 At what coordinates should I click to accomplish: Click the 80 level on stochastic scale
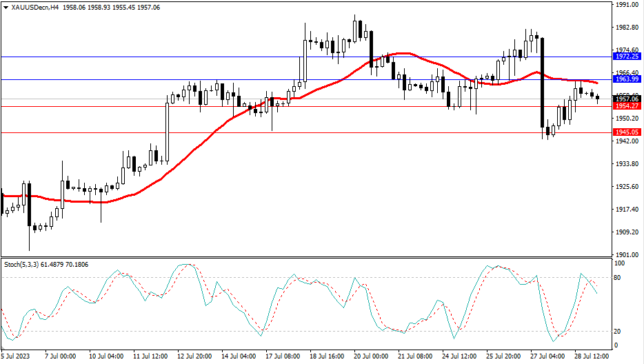(618, 277)
